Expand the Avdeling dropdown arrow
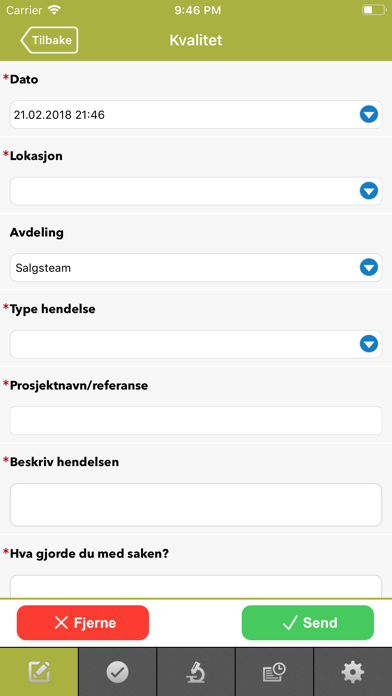This screenshot has width=392, height=696. tap(368, 268)
